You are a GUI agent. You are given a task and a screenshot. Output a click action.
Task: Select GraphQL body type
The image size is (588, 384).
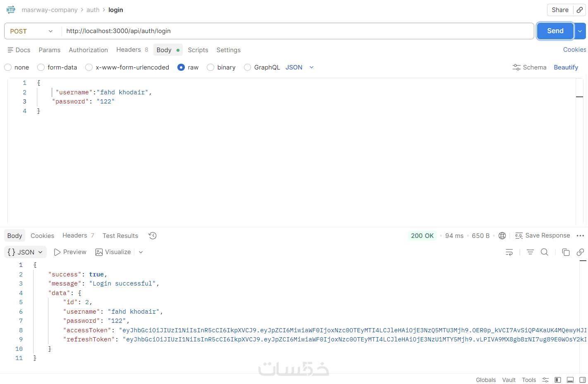(x=247, y=67)
